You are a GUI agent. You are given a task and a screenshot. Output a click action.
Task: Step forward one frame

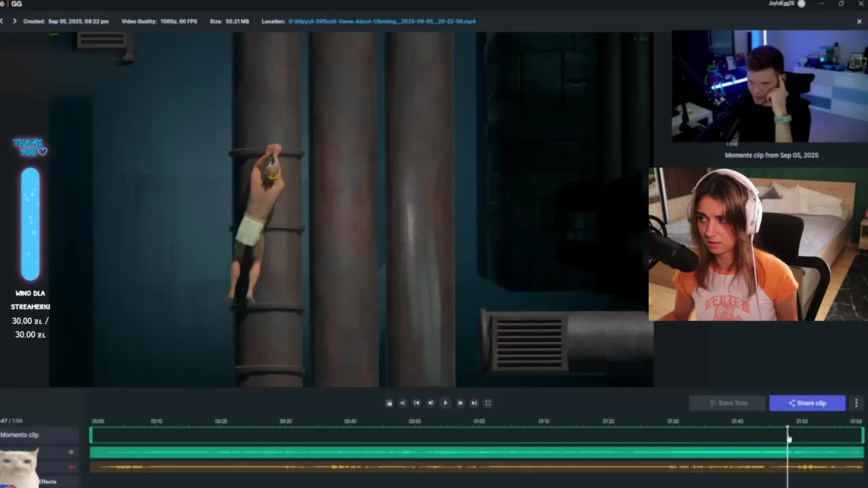point(460,403)
